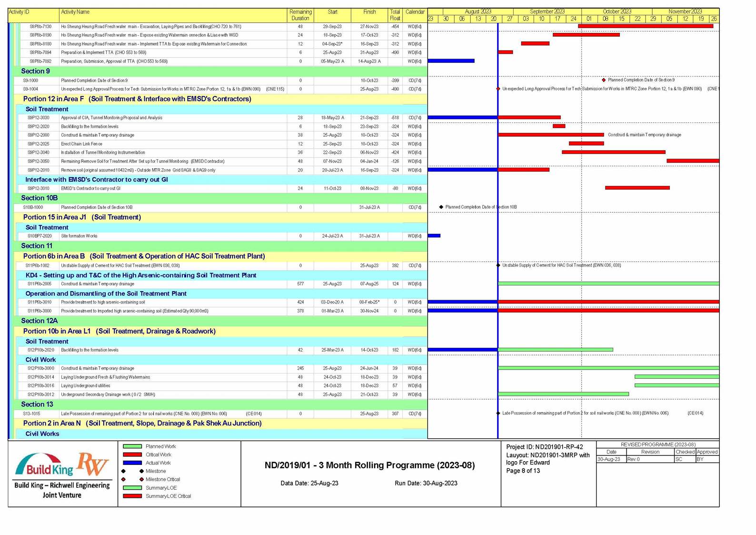Image resolution: width=756 pixels, height=535 pixels.
Task: Click the red Critical Work legend swatch
Action: point(132,454)
